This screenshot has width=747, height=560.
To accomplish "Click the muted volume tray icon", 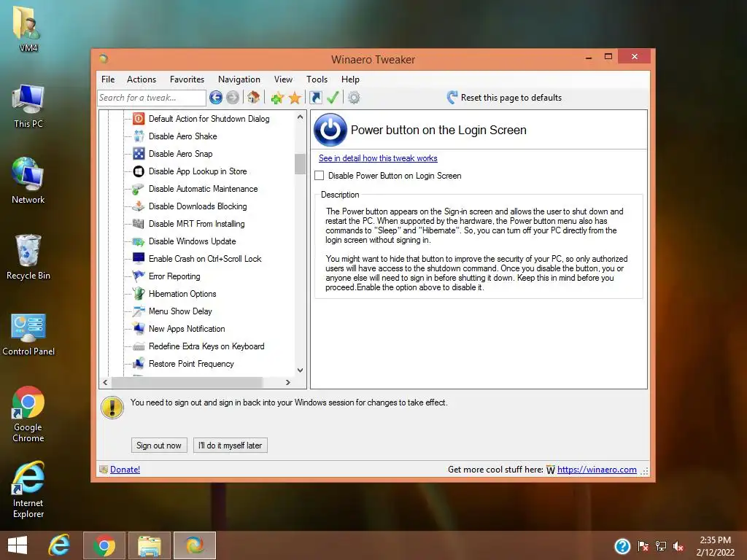I will click(678, 546).
